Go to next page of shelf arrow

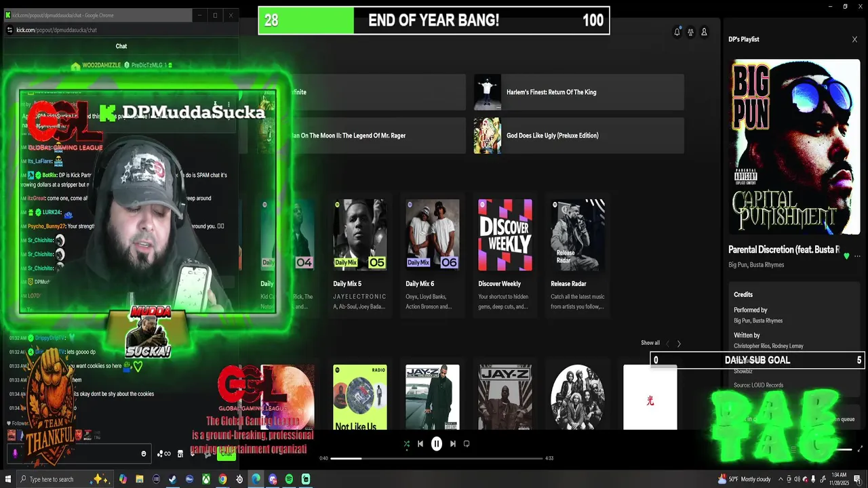coord(679,344)
